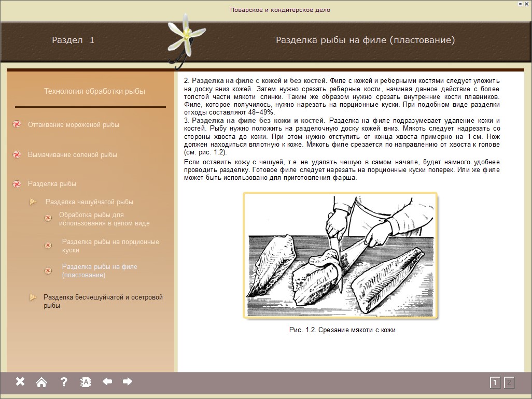Viewport: 532px width, 399px height.
Task: Click the exit X icon in bottom bar
Action: point(20,382)
